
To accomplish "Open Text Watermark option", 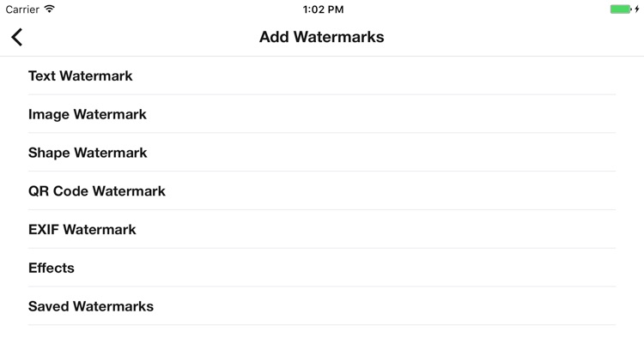I will point(81,75).
